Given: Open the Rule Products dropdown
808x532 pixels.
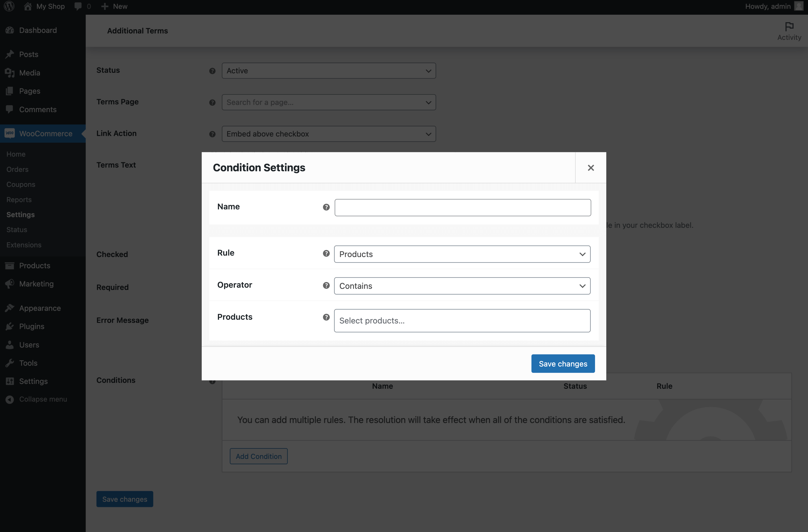Looking at the screenshot, I should 462,254.
